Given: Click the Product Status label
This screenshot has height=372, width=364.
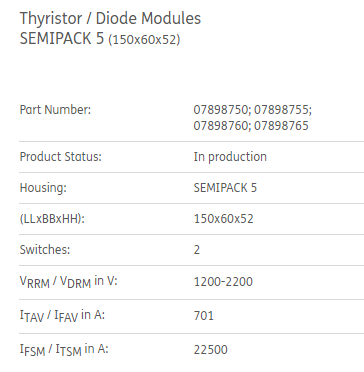Looking at the screenshot, I should tap(61, 157).
